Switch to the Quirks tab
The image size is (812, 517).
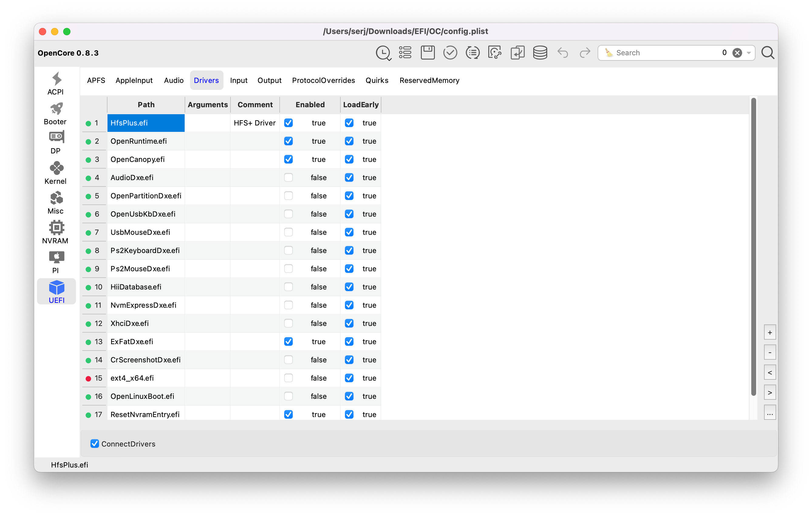pos(377,80)
